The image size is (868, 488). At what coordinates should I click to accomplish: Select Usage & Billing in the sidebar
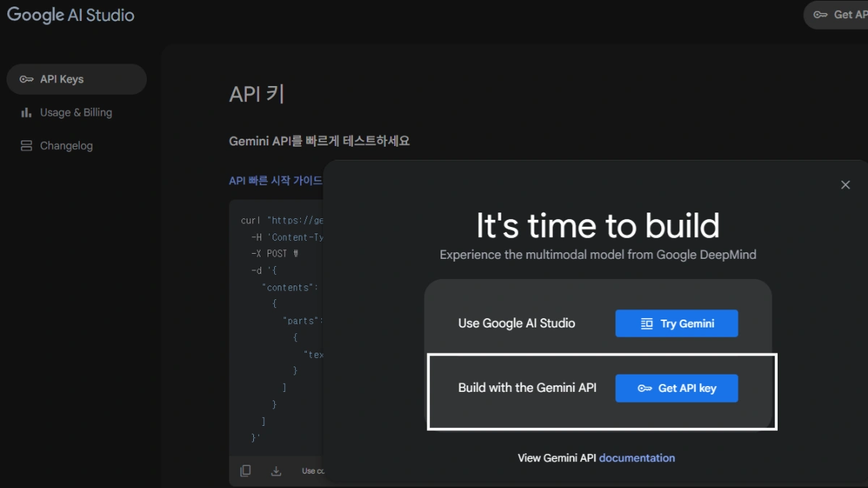(x=75, y=112)
